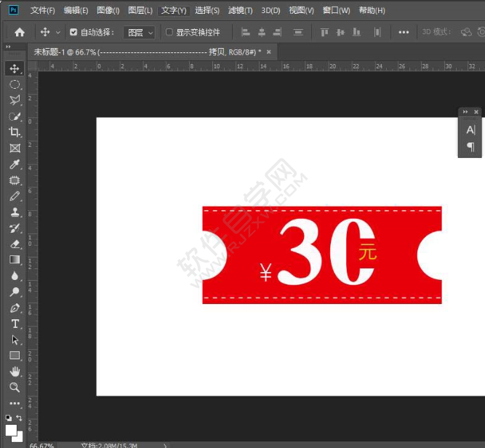Screen dimensions: 485x448
Task: Select the Gradient tool
Action: (15, 260)
